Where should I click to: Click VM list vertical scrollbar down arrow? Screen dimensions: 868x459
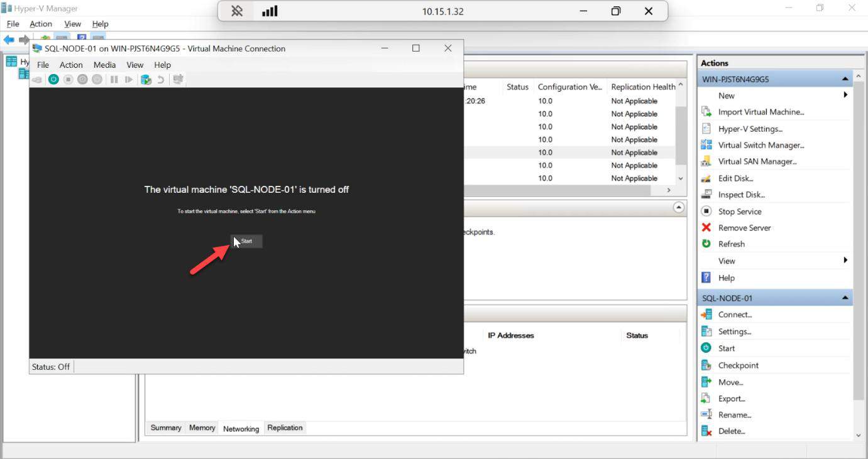point(681,179)
